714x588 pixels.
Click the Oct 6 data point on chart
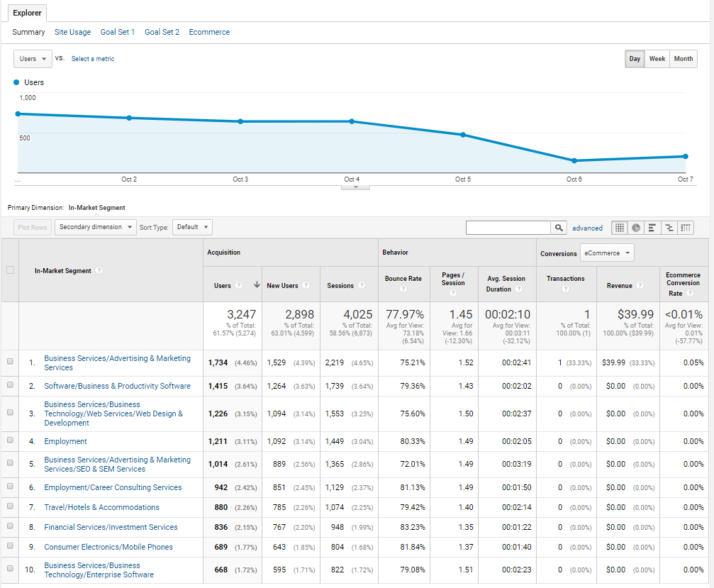[574, 160]
